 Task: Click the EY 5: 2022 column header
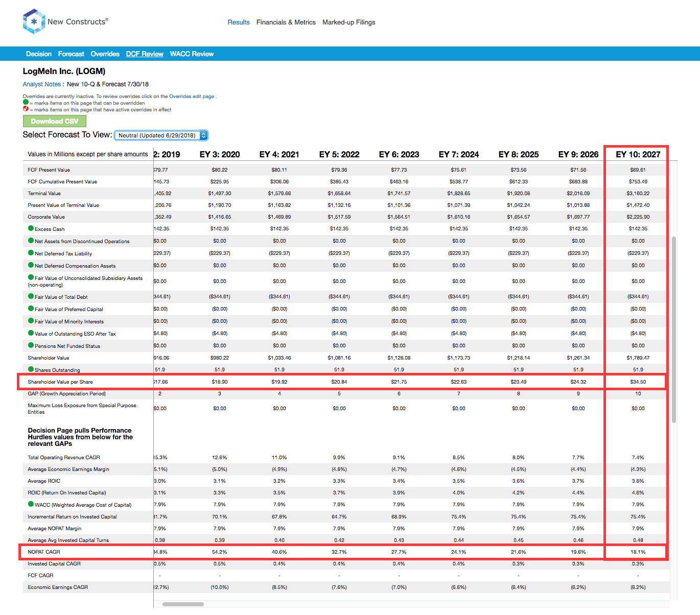click(339, 154)
